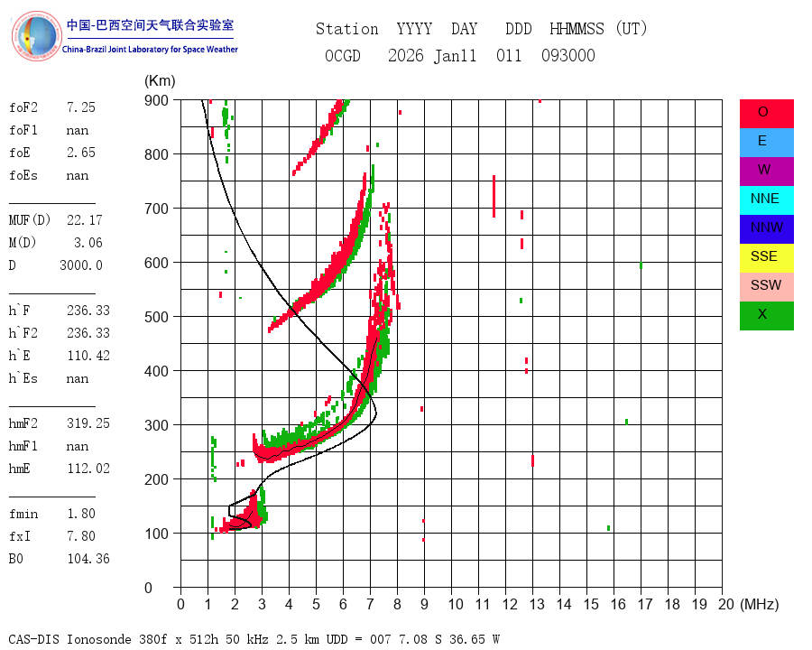This screenshot has height=650, width=812.
Task: Select the M(D) value 3.06
Action: (88, 243)
